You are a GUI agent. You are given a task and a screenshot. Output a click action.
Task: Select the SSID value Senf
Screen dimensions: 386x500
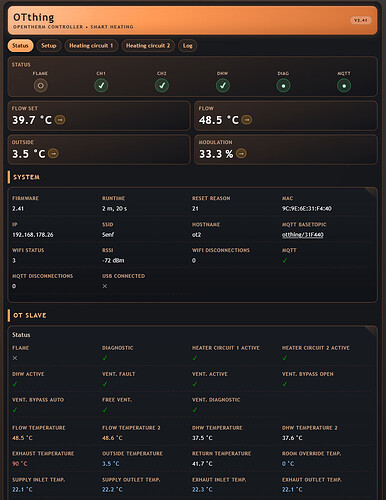coord(108,235)
